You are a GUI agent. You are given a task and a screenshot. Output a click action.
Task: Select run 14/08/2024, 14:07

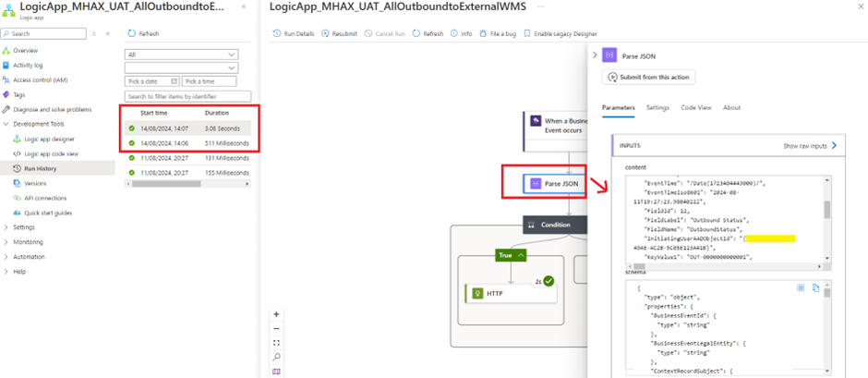point(187,128)
